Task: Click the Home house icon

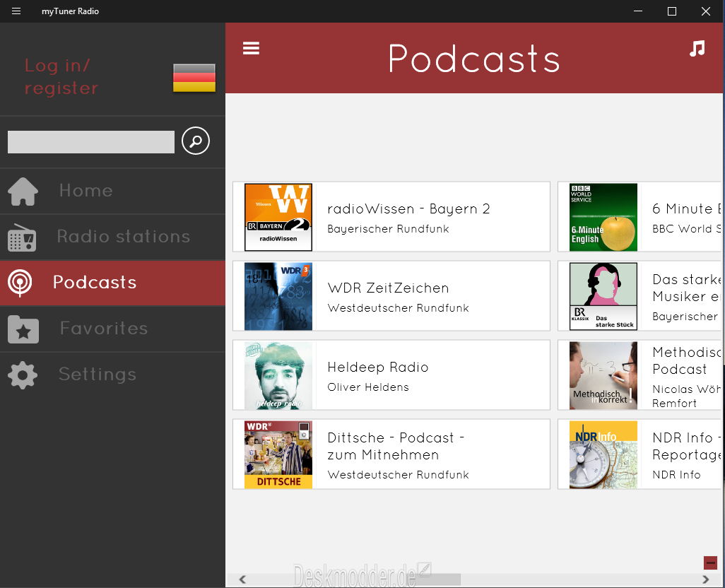Action: click(23, 191)
